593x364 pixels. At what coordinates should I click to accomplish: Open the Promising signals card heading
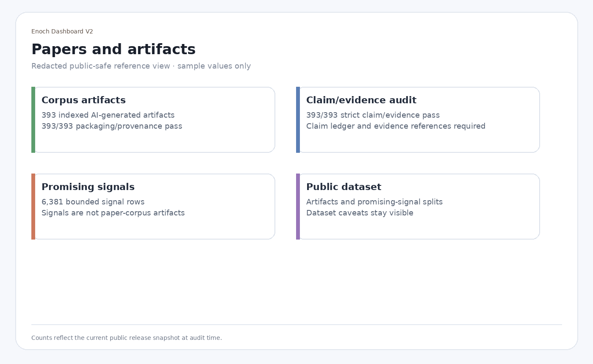[88, 187]
